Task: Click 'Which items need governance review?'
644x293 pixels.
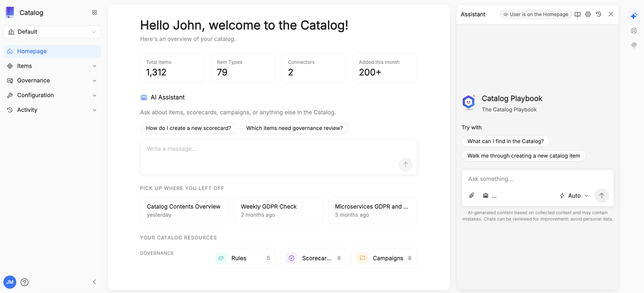Action: pos(294,128)
